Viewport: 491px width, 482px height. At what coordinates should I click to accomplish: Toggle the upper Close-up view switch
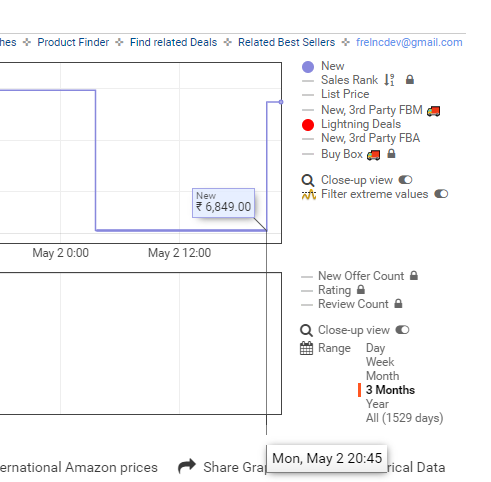[x=405, y=180]
